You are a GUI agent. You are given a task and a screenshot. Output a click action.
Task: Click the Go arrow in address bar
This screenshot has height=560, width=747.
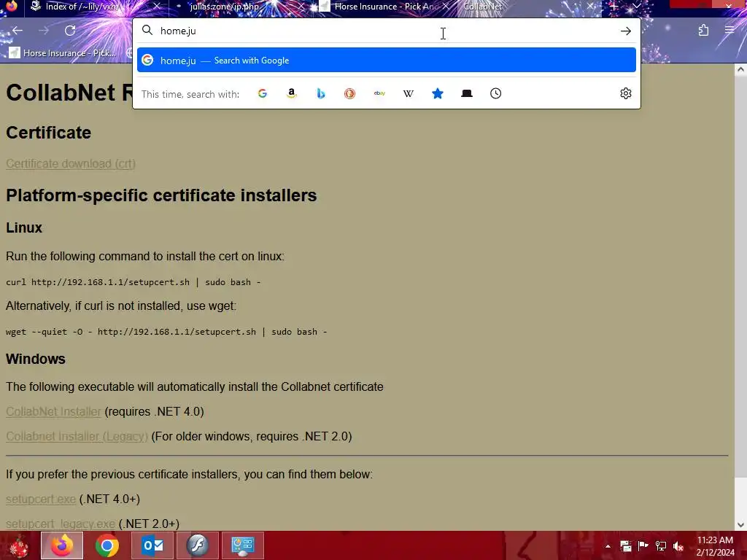click(625, 31)
